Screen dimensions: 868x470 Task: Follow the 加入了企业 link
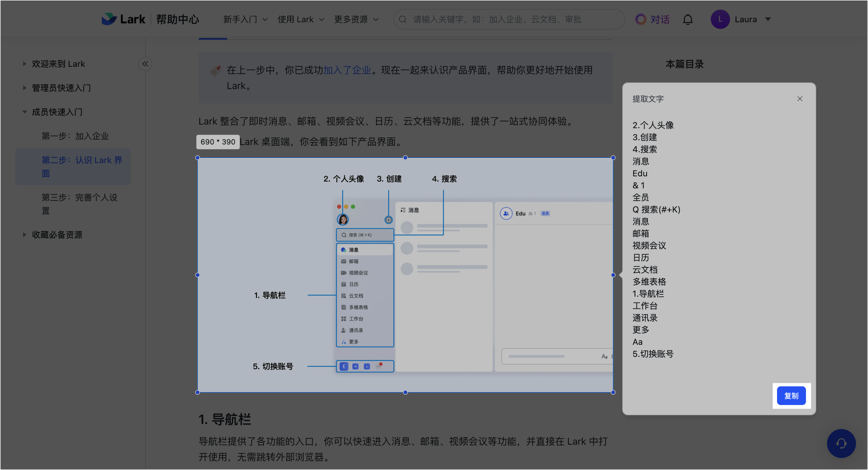coord(347,70)
